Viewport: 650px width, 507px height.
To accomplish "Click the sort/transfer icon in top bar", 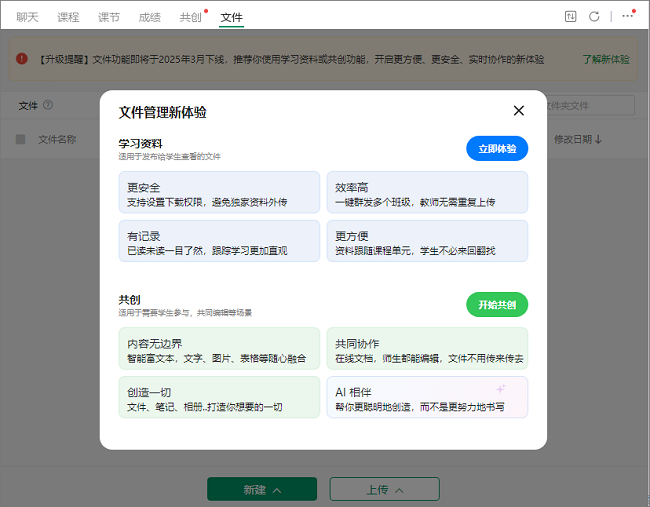I will (571, 16).
